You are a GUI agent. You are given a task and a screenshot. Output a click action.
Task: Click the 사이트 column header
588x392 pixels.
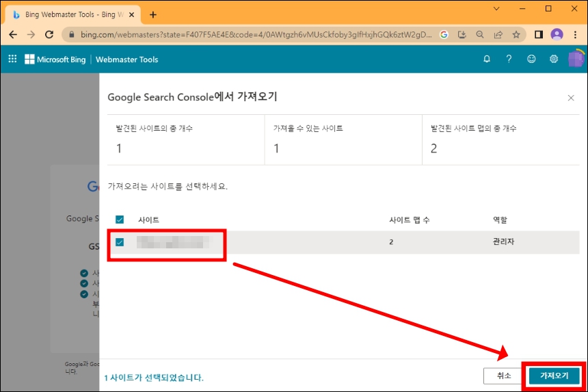[148, 220]
